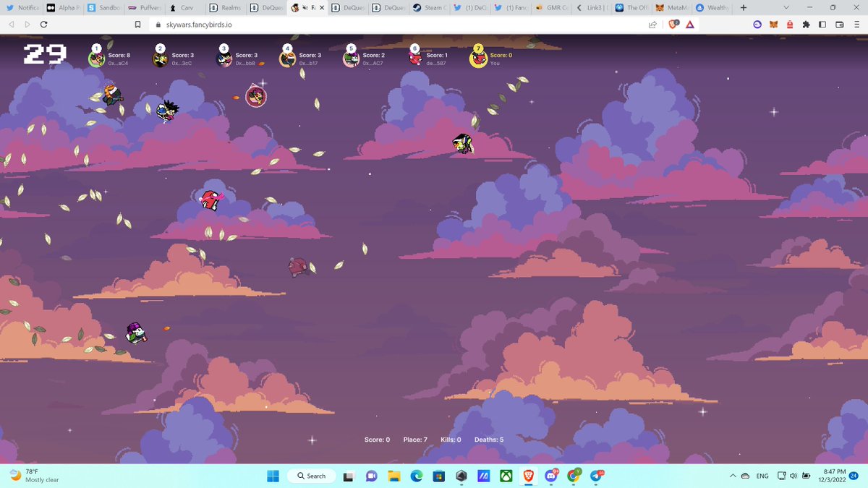Screen dimensions: 868x488
Task: Switch to the Alpha tab
Action: [62, 7]
